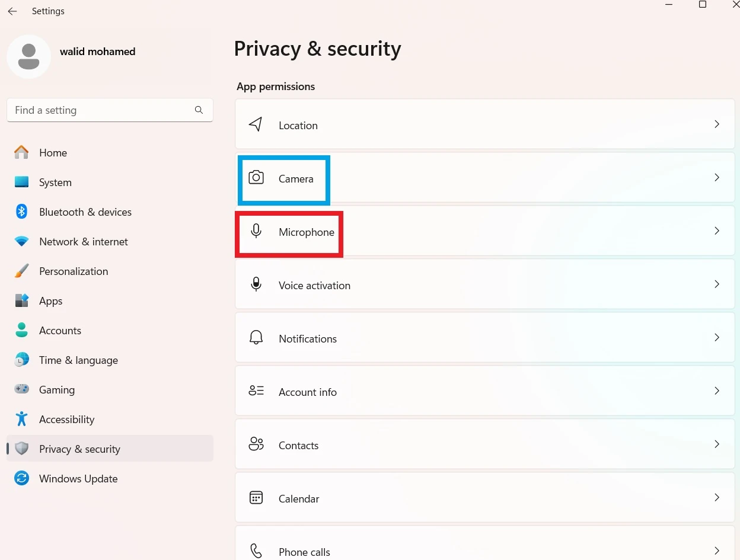Click the Find a setting box
The image size is (740, 560).
pyautogui.click(x=101, y=110)
